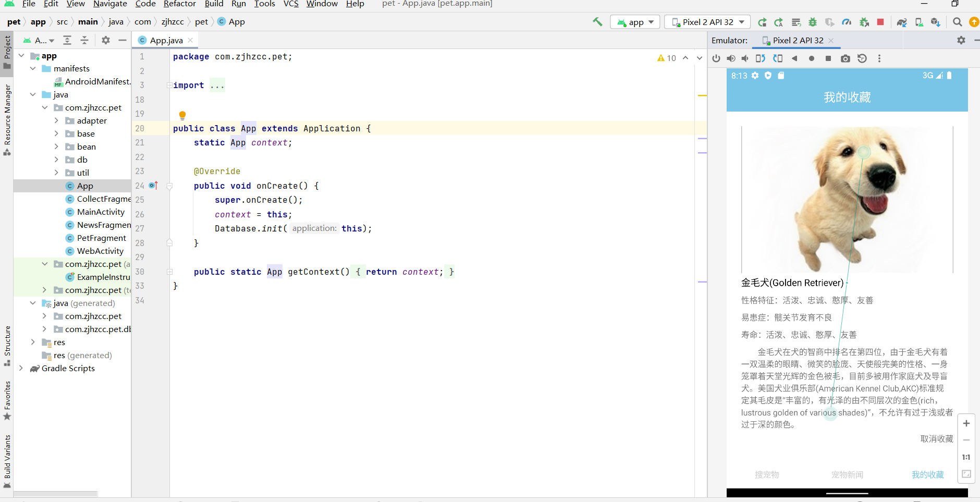
Task: Click the Apply Code Changes icon
Action: click(x=796, y=22)
